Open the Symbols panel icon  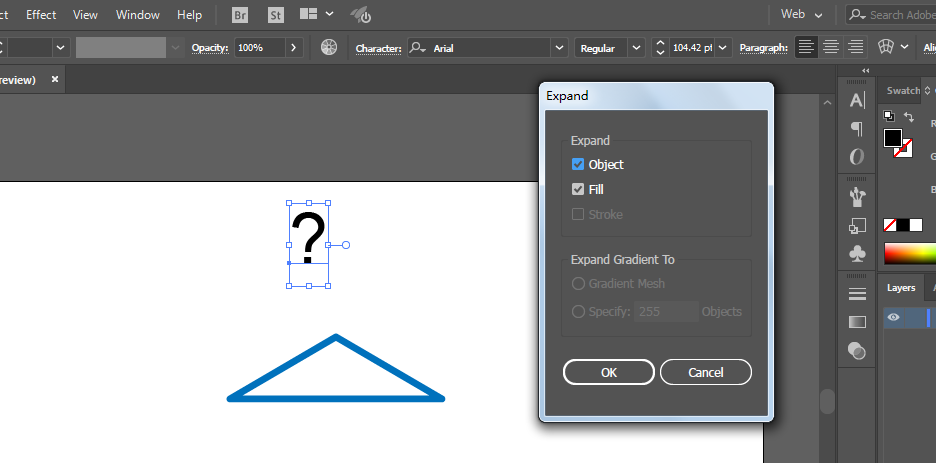pyautogui.click(x=857, y=254)
